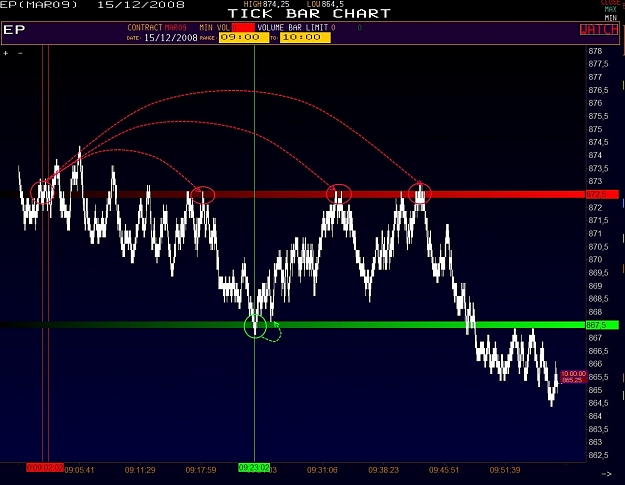625x485 pixels.
Task: Click the range end field 10:00
Action: click(x=305, y=37)
